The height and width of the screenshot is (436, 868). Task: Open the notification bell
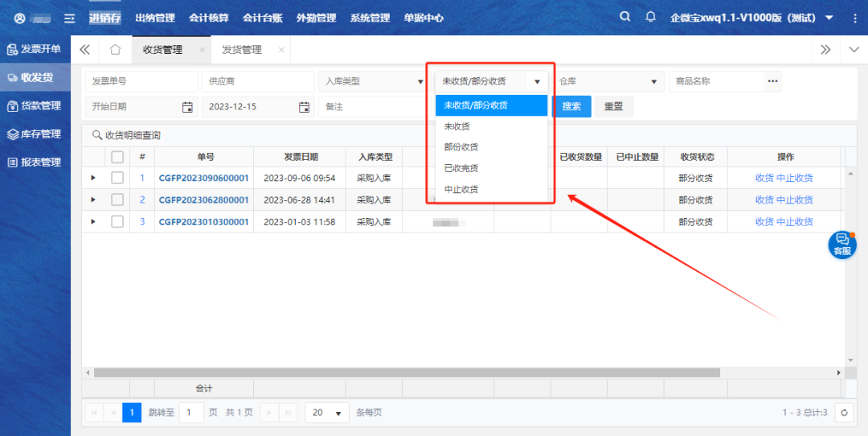651,17
